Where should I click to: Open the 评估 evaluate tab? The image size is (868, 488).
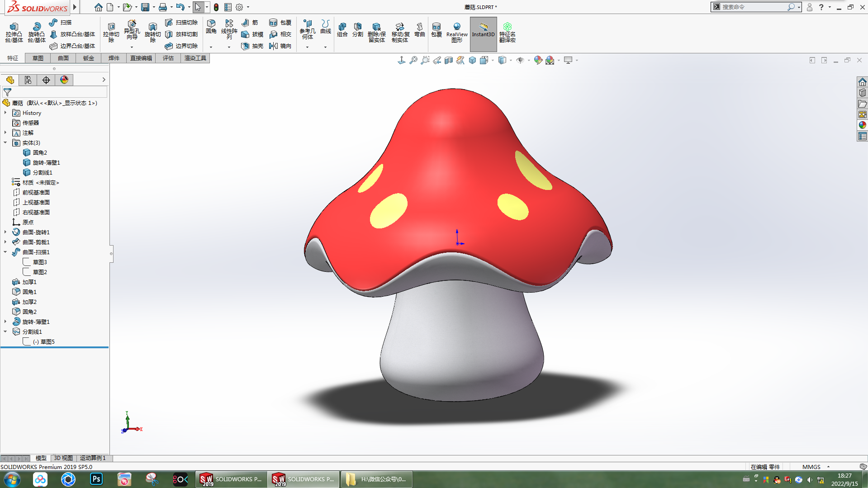pyautogui.click(x=168, y=58)
